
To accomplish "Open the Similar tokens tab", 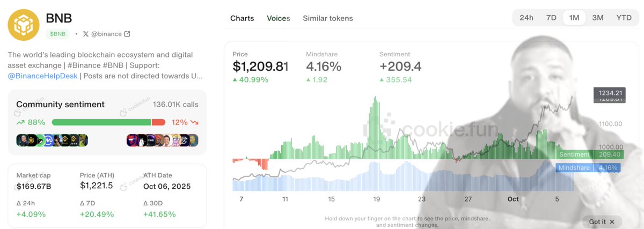I will (328, 18).
